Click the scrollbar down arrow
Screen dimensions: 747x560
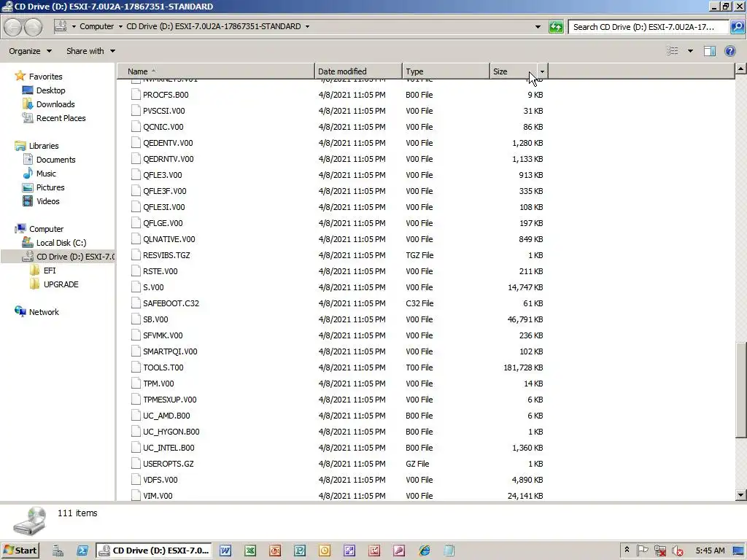740,495
